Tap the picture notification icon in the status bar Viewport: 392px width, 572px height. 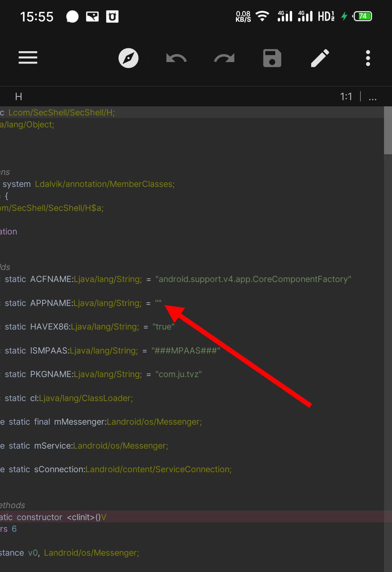92,16
